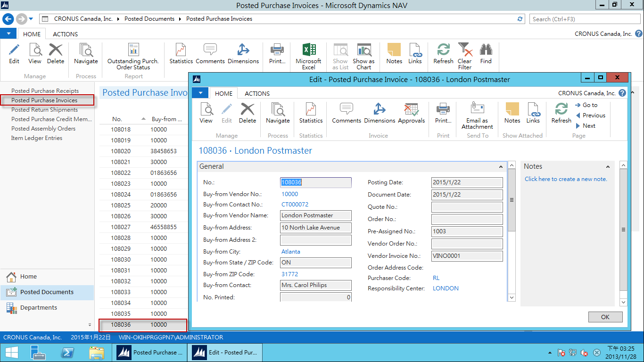
Task: Expand navigation pane options chevron
Action: (x=90, y=325)
